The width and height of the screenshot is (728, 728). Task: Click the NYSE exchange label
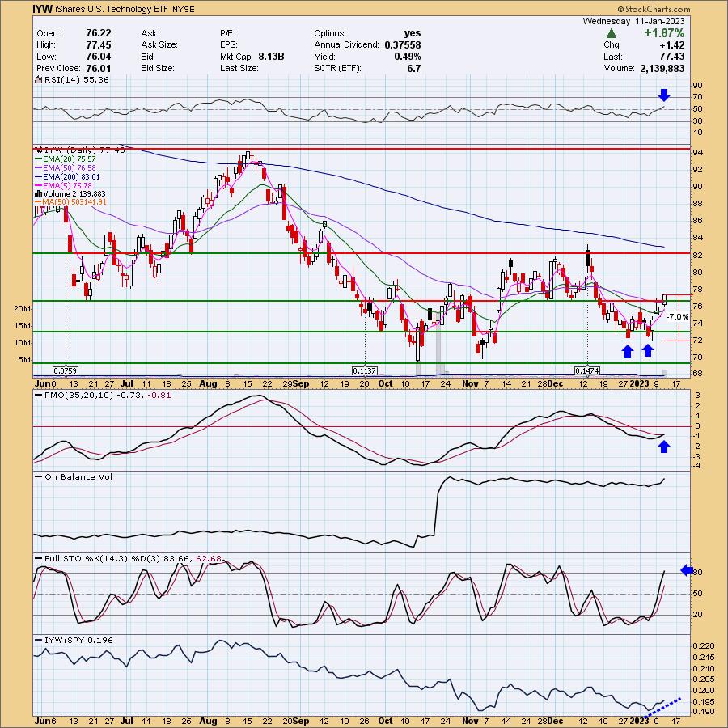[x=183, y=9]
